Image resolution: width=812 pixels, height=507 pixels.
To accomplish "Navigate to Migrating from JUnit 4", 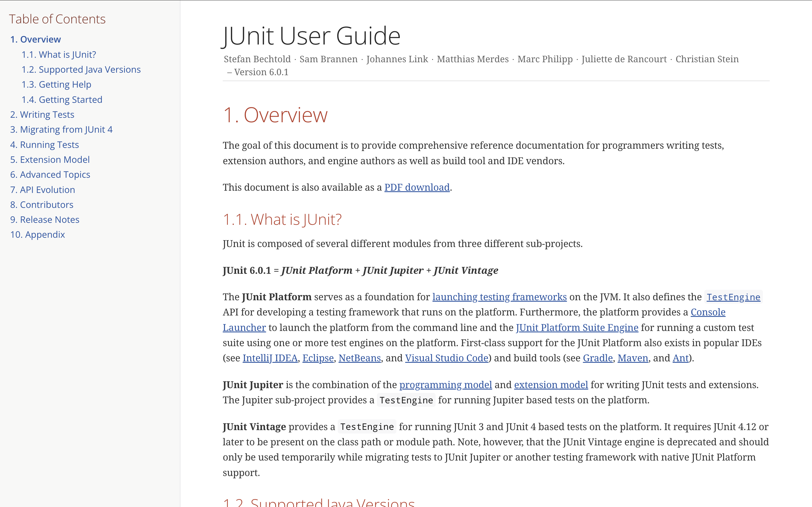I will coord(61,130).
